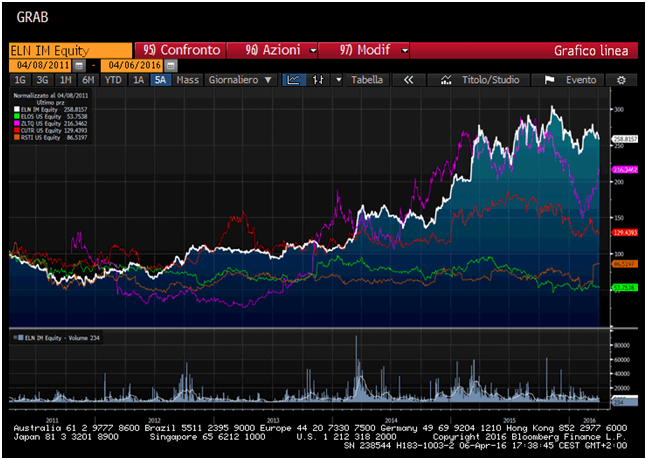Click the white ELN IM Equity legend swatch
647x460 pixels.
point(17,109)
